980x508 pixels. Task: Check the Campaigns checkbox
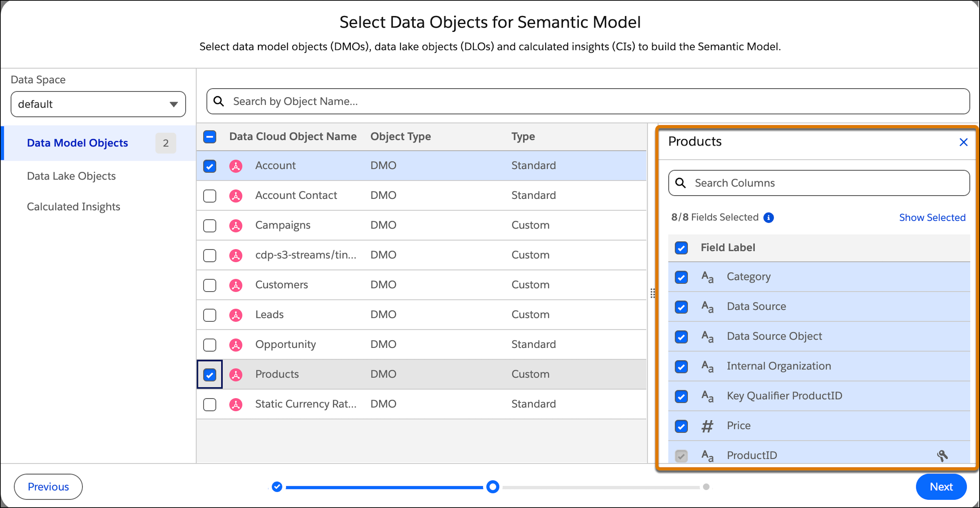pyautogui.click(x=210, y=225)
